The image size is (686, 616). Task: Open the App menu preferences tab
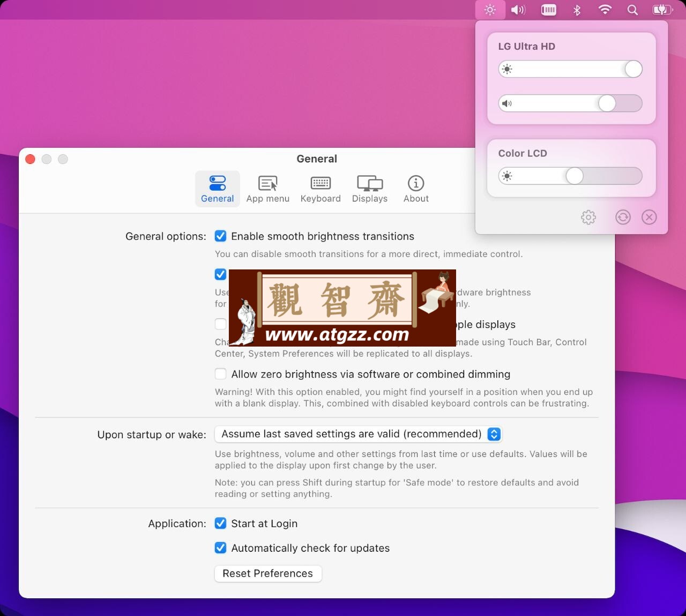coord(268,189)
